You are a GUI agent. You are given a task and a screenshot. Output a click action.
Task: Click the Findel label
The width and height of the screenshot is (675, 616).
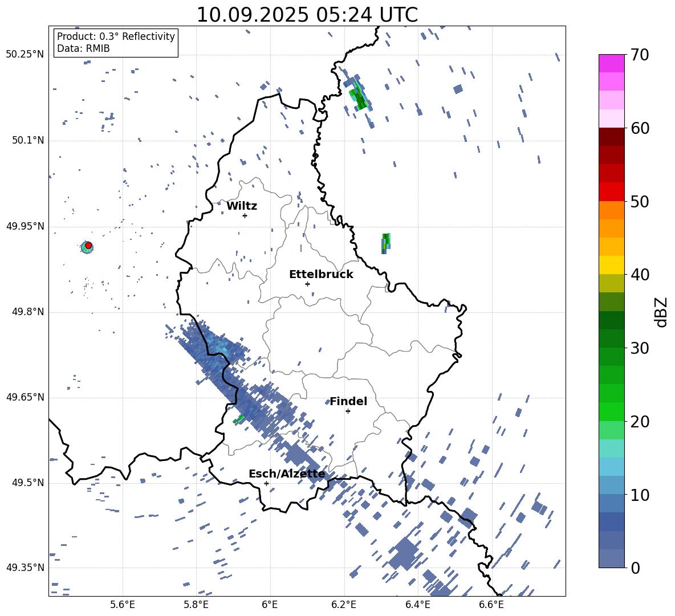348,401
